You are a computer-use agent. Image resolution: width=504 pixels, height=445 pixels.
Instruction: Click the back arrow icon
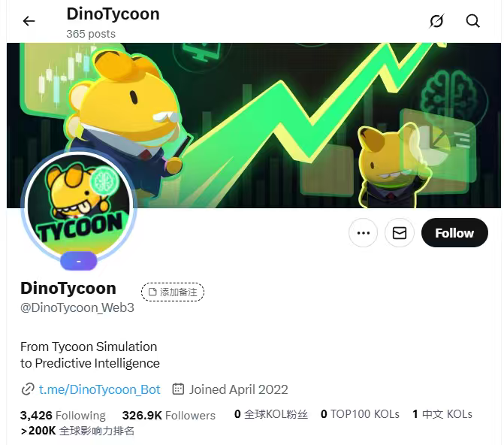point(29,21)
